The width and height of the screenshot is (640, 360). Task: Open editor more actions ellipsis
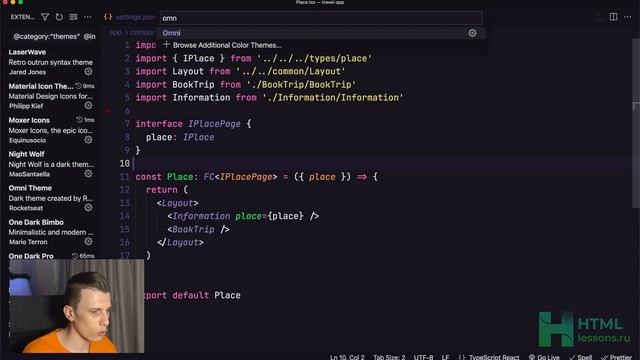628,17
